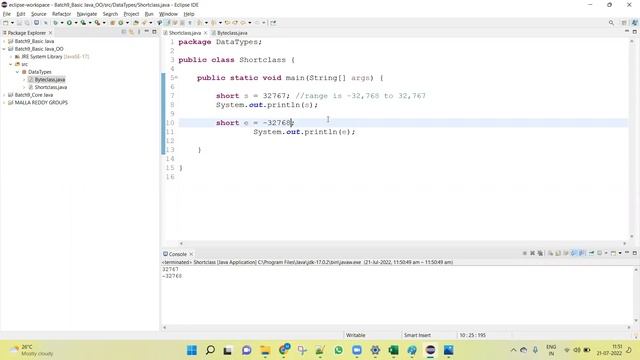Switch to the Byteclass.java editor tab
This screenshot has width=640, height=360.
pyautogui.click(x=229, y=33)
